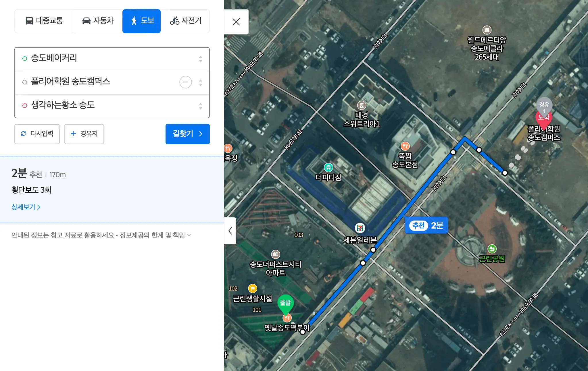The width and height of the screenshot is (588, 371).
Task: Switch to the 자동차 car tab
Action: pyautogui.click(x=98, y=21)
